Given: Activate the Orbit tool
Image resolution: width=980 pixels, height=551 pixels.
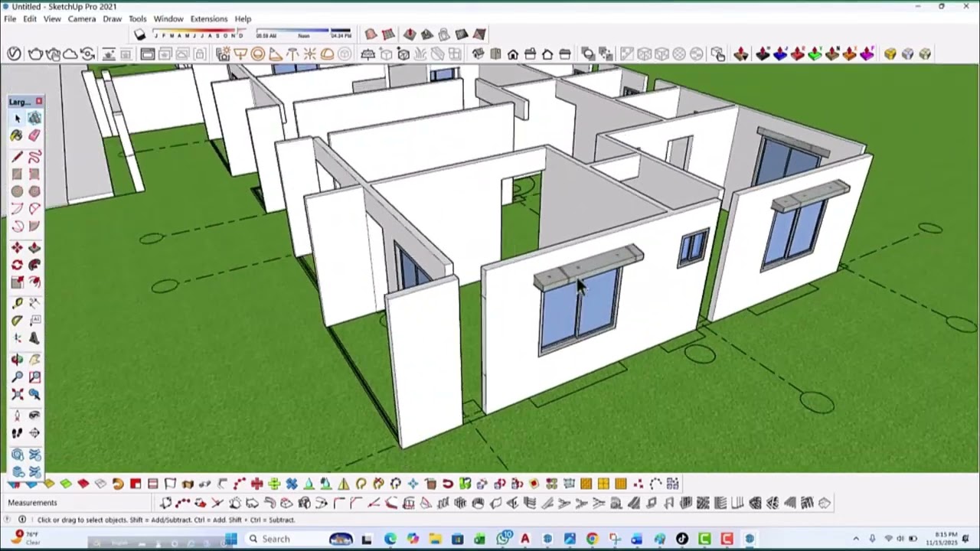Looking at the screenshot, I should [17, 360].
